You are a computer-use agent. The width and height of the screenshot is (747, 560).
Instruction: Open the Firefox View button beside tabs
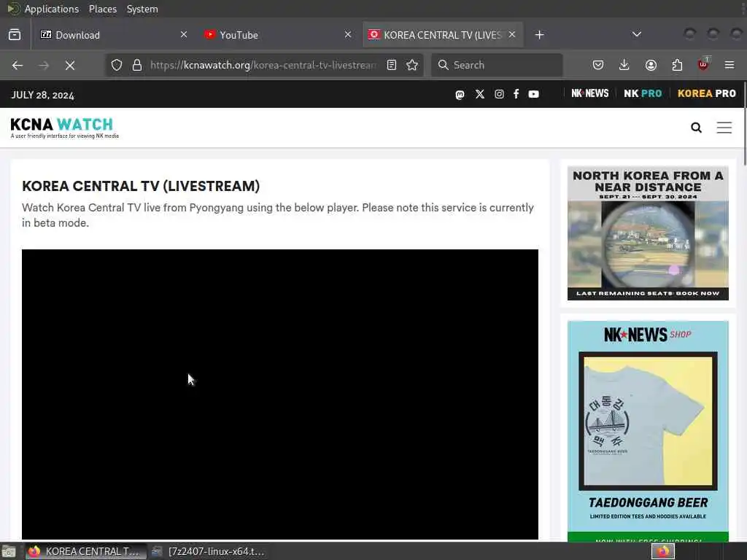coord(15,35)
